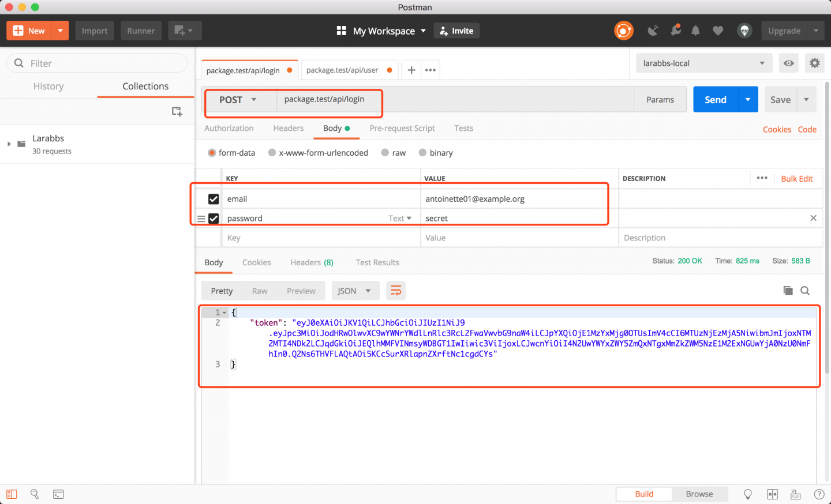
Task: Open the wrench settings icon in header
Action: click(675, 31)
